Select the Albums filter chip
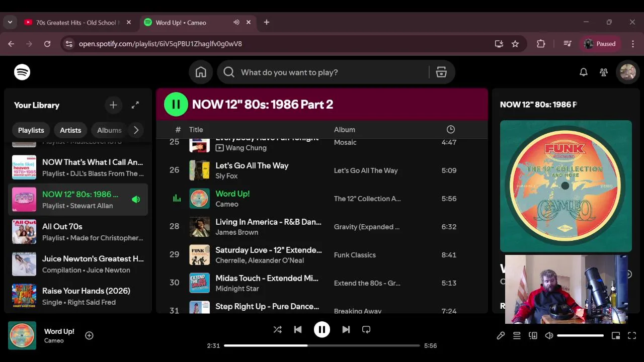Image resolution: width=644 pixels, height=362 pixels. (x=109, y=130)
